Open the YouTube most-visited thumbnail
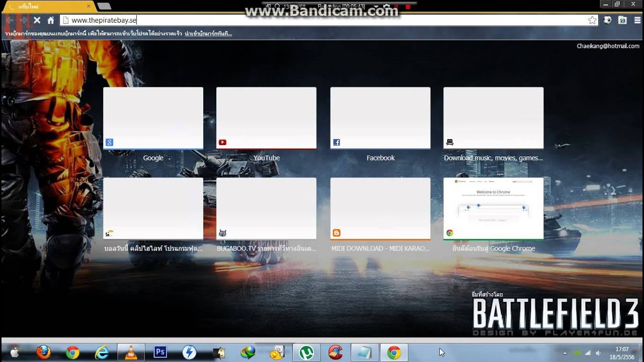This screenshot has height=362, width=644. click(266, 118)
